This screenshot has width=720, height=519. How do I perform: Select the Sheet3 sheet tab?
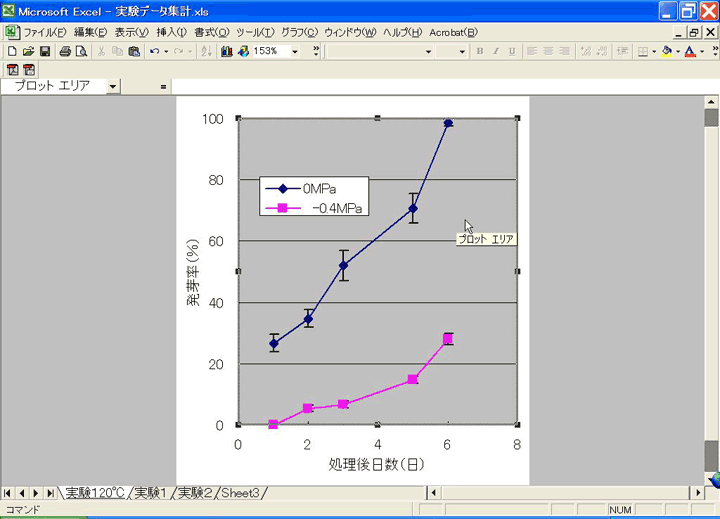coord(240,493)
